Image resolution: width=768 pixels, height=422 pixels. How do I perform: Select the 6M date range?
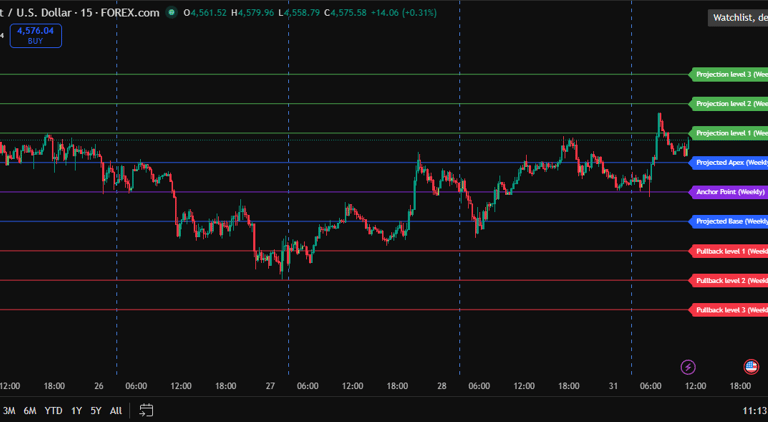point(30,411)
